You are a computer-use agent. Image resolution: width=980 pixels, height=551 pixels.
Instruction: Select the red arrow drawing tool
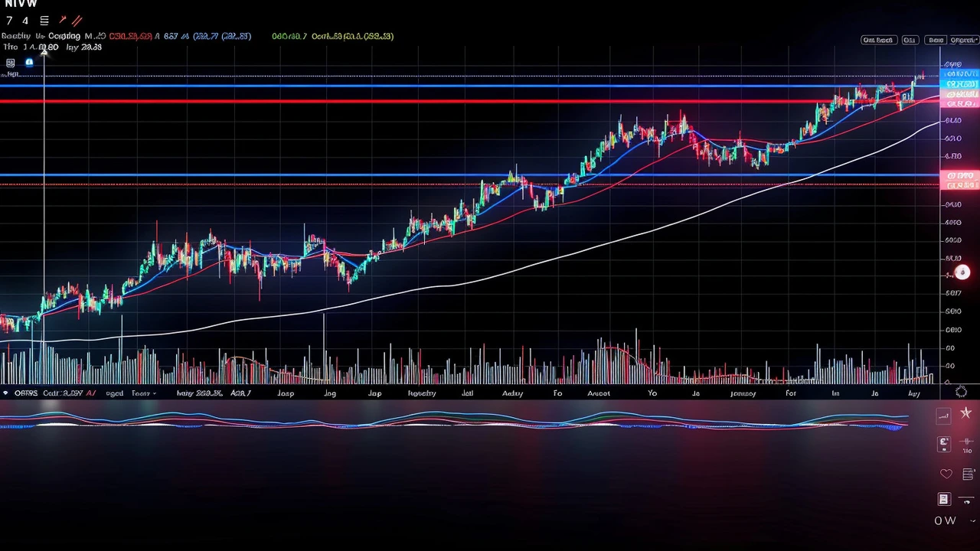pos(63,20)
